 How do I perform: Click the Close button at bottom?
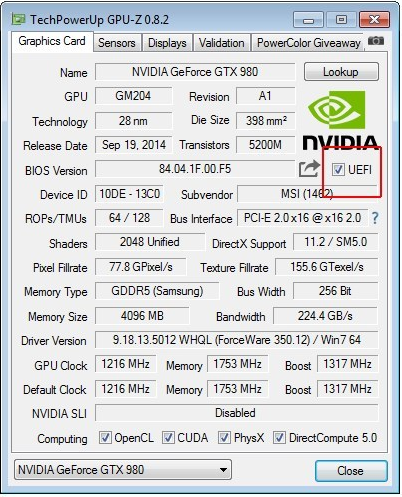coord(351,471)
